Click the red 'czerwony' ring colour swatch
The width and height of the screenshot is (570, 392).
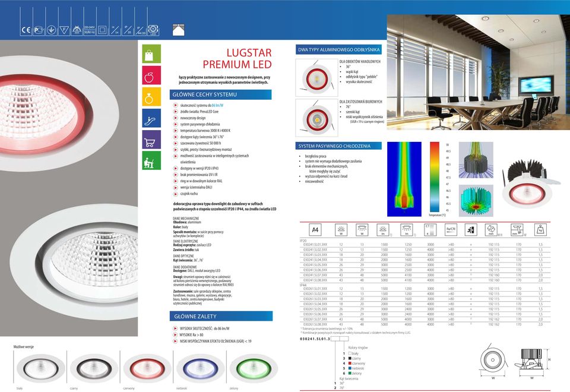[x=350, y=363]
